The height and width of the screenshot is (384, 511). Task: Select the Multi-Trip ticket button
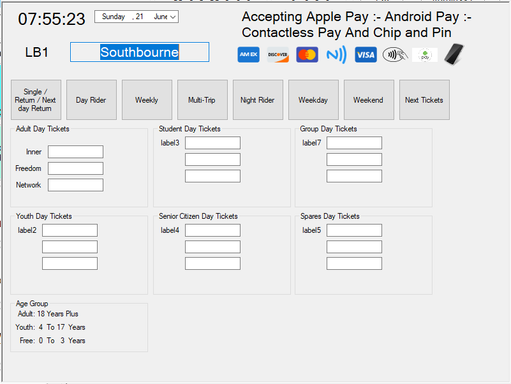pyautogui.click(x=202, y=100)
